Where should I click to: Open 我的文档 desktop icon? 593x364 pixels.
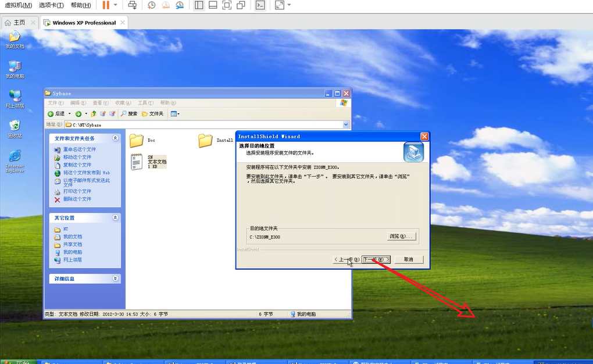[15, 40]
